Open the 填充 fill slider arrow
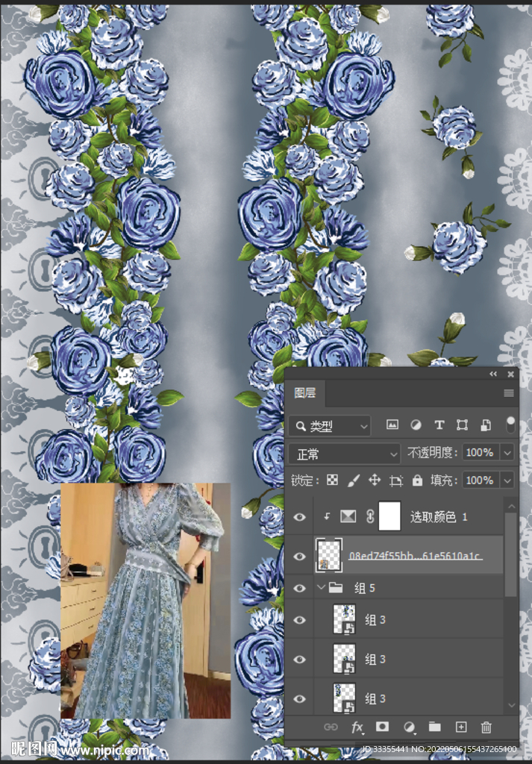Screen dimensions: 532x764 (x=507, y=480)
